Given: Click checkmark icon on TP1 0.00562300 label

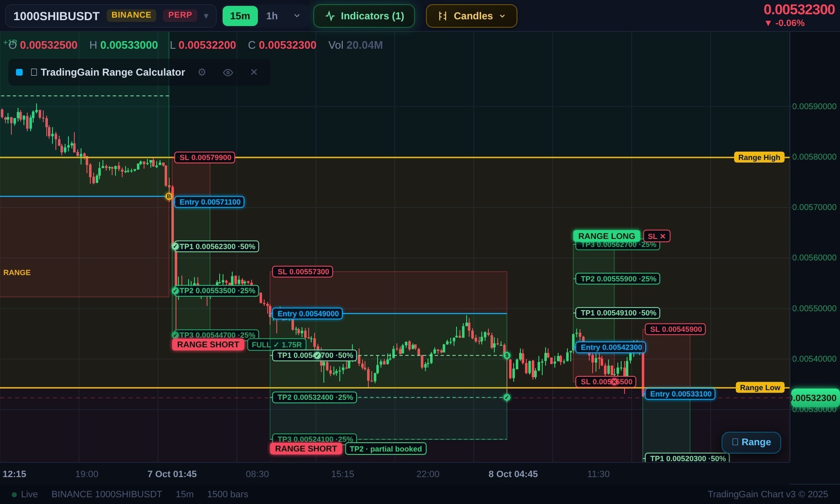Looking at the screenshot, I should 176,247.
